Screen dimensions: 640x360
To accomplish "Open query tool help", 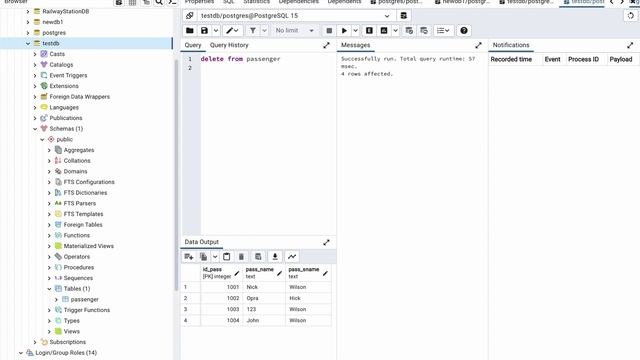I will click(464, 31).
